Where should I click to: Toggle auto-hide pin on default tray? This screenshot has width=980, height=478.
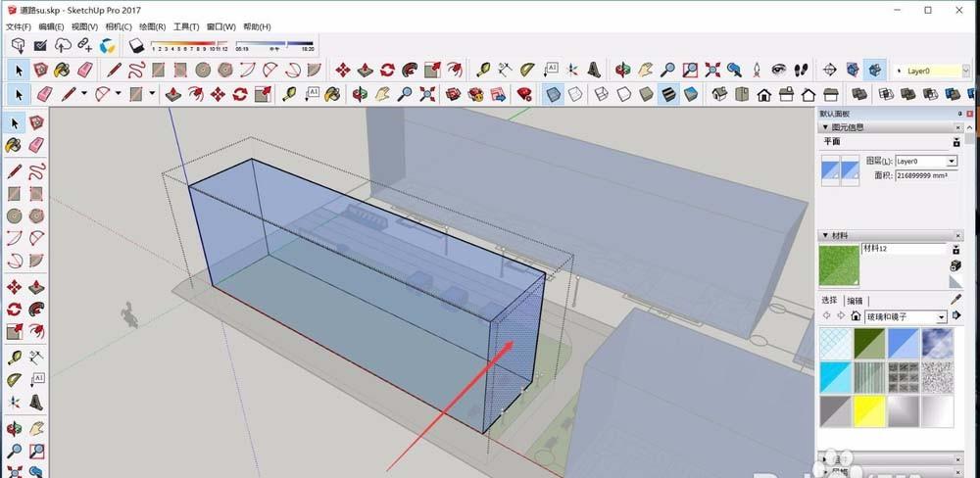point(960,114)
